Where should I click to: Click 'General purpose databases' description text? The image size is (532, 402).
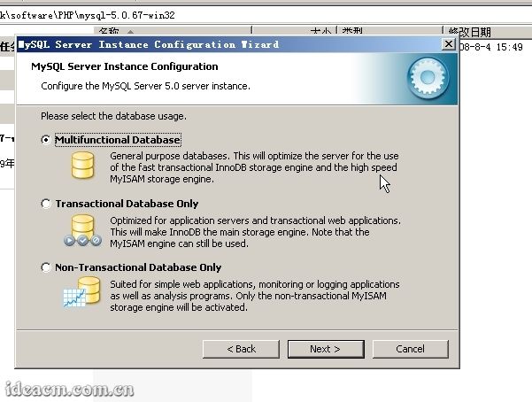pos(254,167)
